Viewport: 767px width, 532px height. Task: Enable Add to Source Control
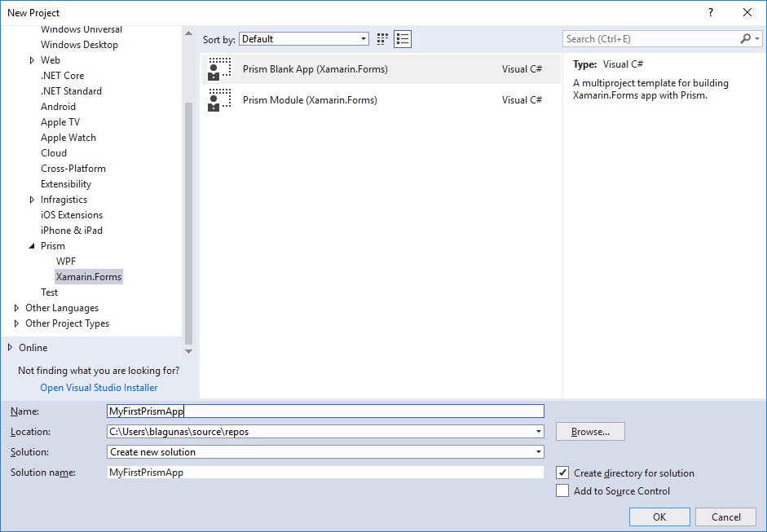[x=562, y=490]
